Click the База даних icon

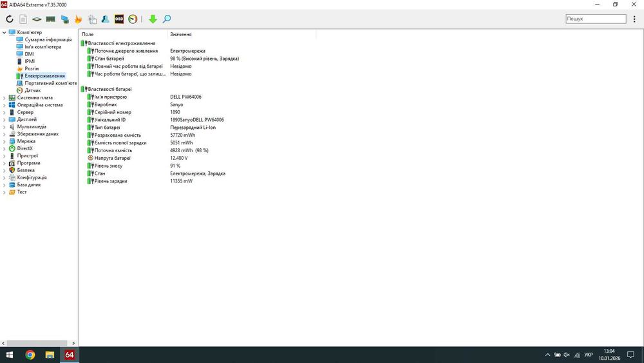coord(12,185)
